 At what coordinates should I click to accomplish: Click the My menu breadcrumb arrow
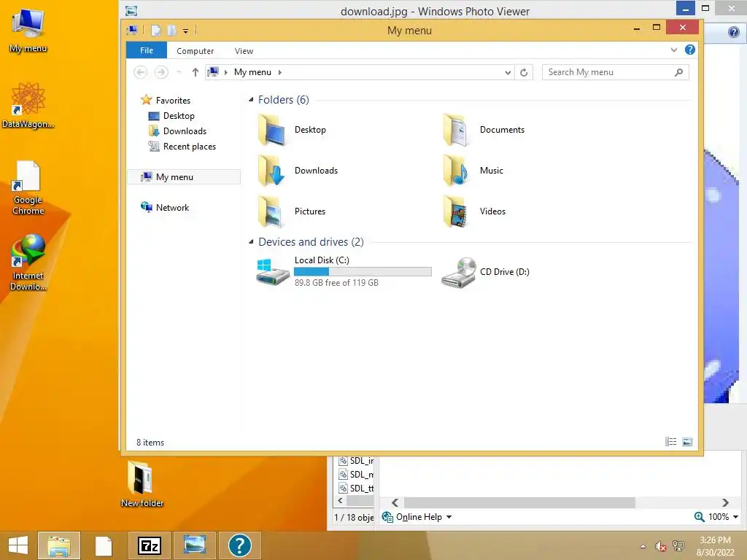click(280, 72)
